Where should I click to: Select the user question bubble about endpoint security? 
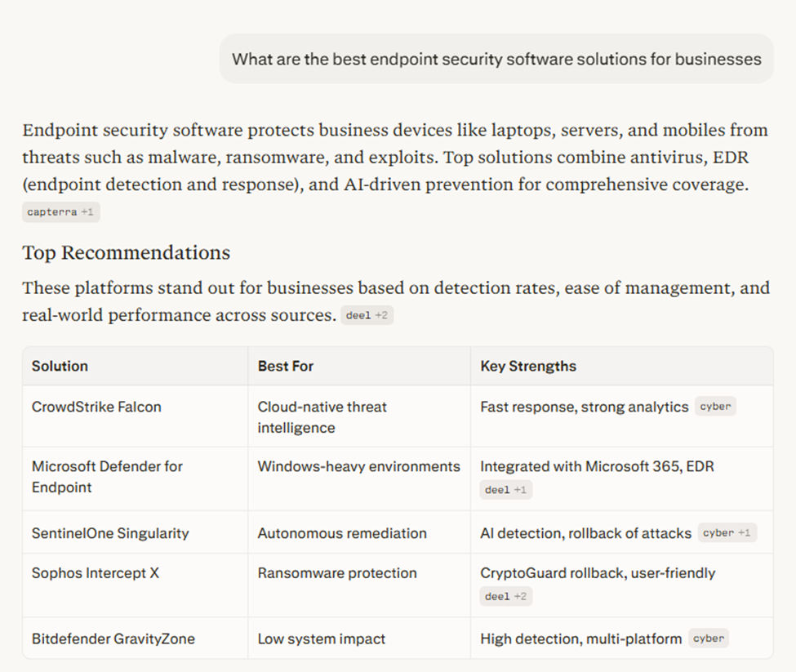496,58
